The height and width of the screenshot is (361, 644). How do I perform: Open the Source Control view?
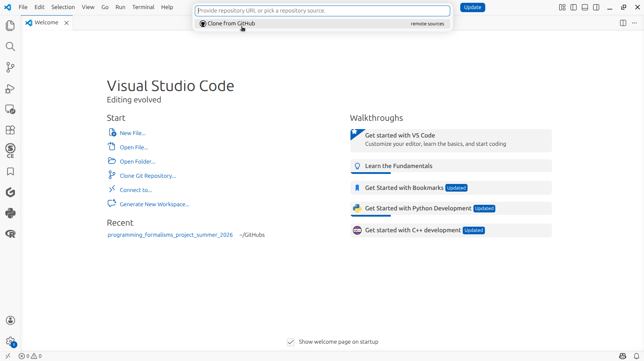point(10,67)
